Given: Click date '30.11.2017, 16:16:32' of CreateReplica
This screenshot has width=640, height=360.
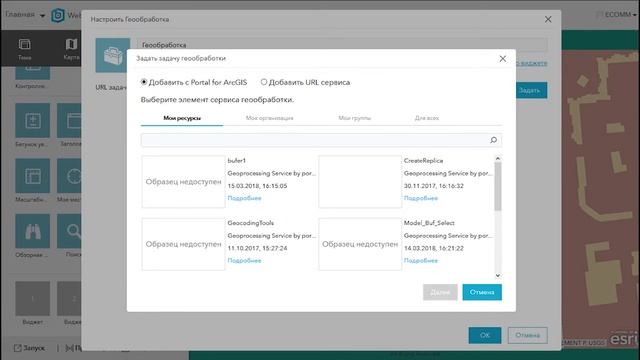Looking at the screenshot, I should point(434,186).
